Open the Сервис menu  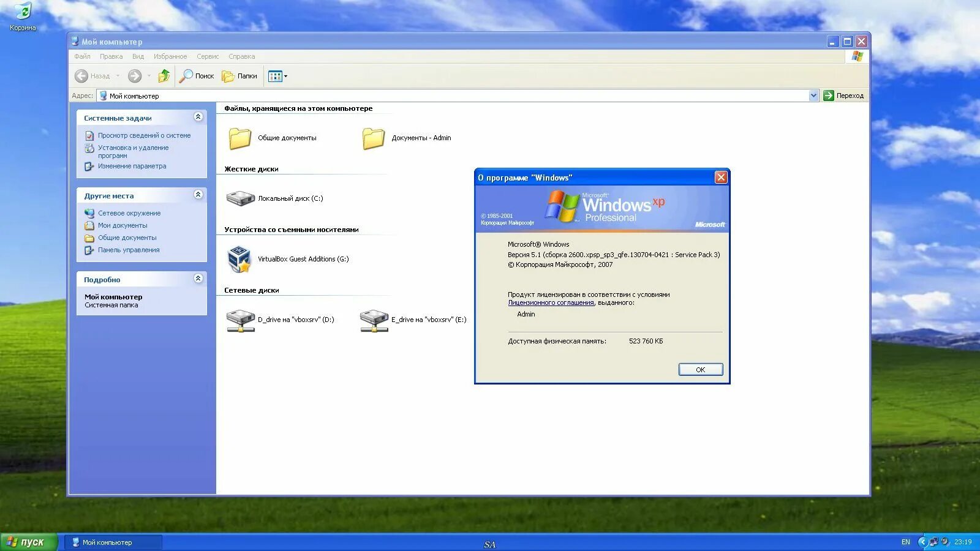click(x=208, y=56)
